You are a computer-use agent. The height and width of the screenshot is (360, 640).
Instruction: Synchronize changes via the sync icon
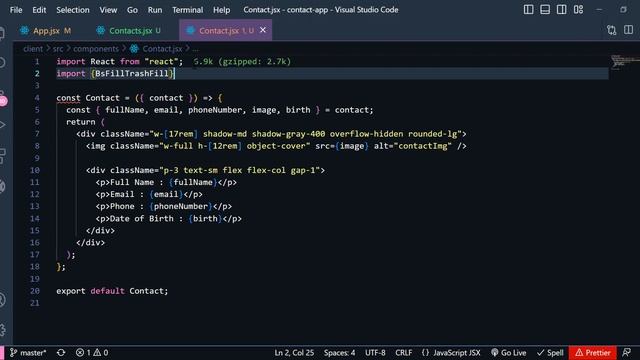click(x=61, y=353)
